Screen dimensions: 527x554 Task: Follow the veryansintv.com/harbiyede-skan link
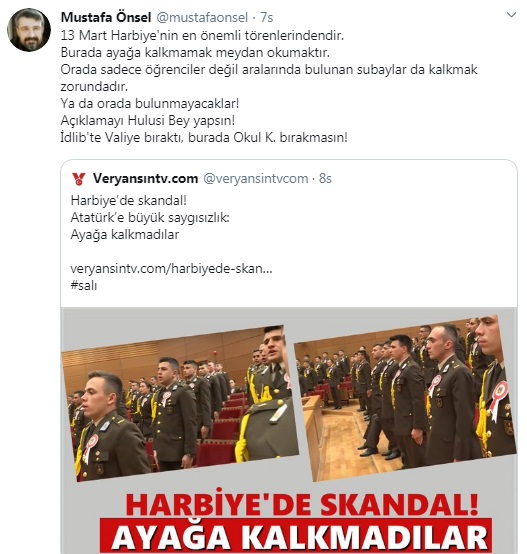[171, 269]
